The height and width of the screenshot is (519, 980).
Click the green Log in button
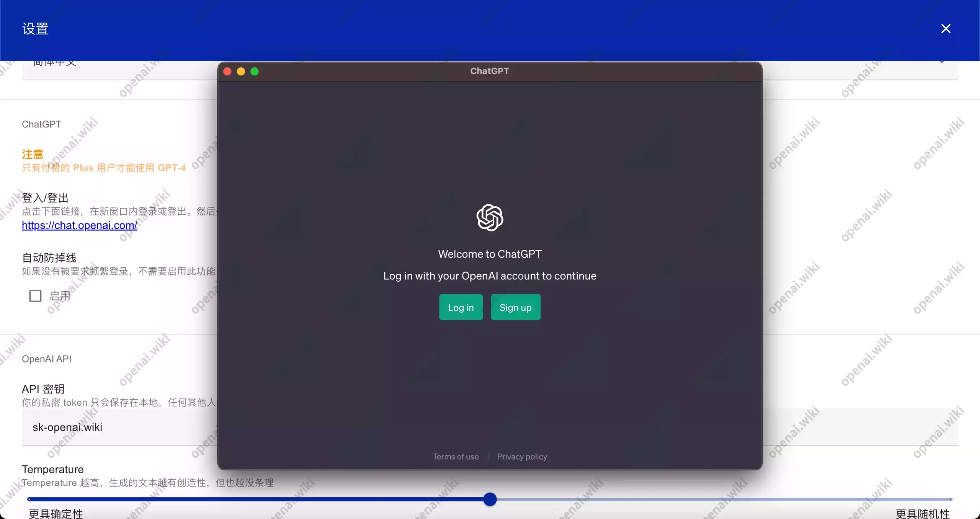461,307
